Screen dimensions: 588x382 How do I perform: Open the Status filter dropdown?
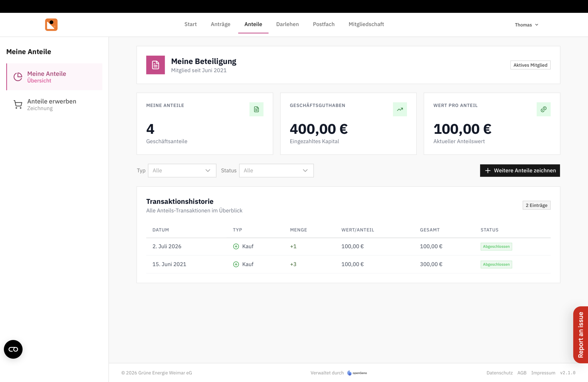point(276,170)
